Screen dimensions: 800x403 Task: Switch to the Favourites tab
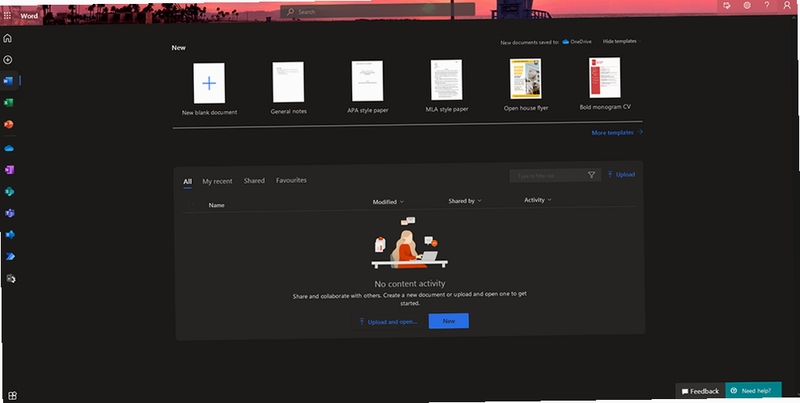click(x=291, y=180)
